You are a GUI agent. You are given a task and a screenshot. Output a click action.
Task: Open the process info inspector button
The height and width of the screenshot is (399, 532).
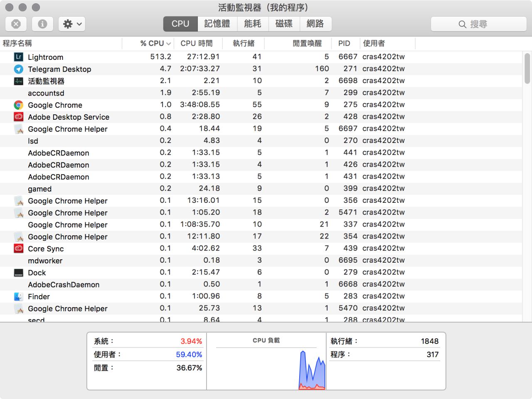(42, 24)
